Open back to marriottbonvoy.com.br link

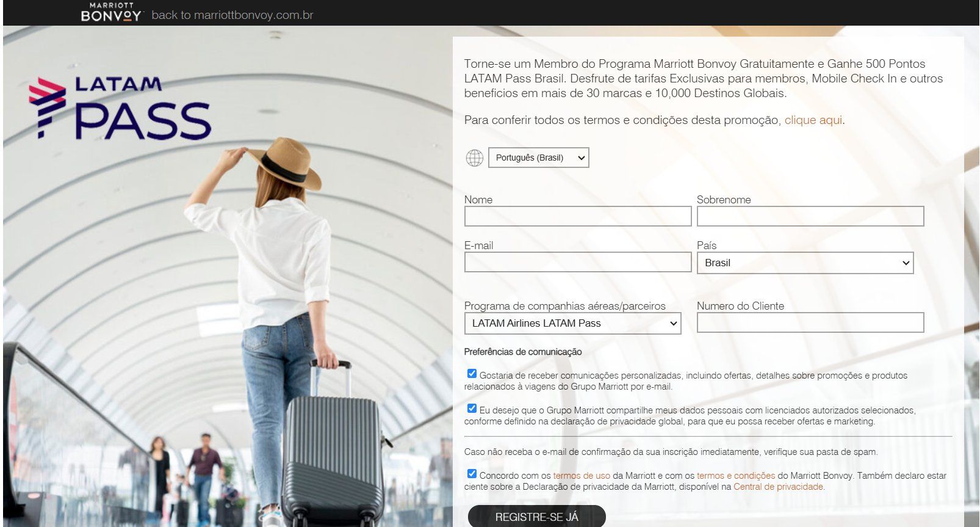[x=232, y=15]
